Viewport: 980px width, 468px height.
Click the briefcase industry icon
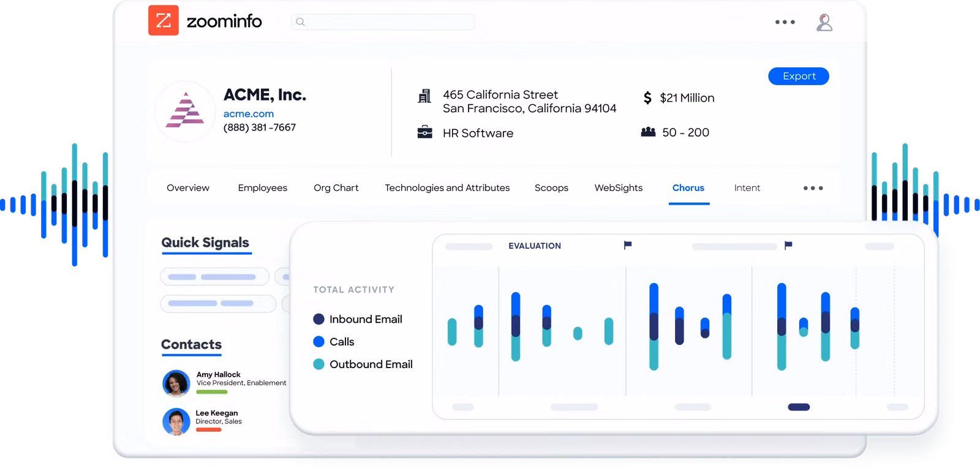[x=424, y=132]
